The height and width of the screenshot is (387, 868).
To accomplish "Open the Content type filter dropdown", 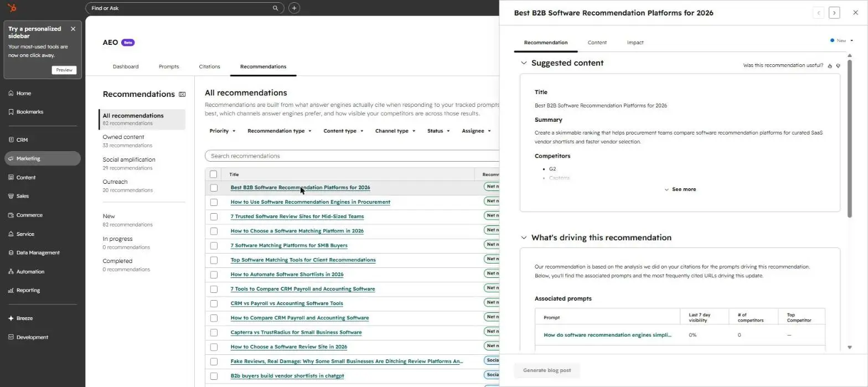I will point(343,131).
